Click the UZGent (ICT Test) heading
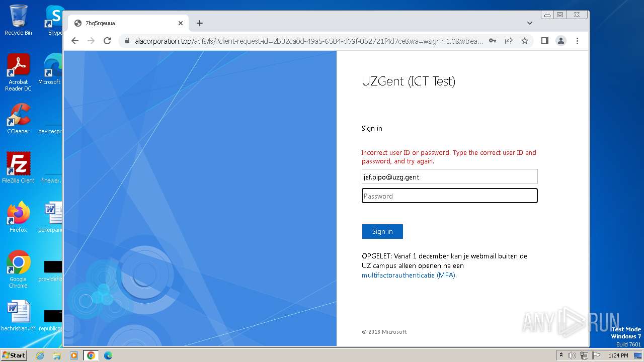Image resolution: width=644 pixels, height=362 pixels. pyautogui.click(x=409, y=81)
